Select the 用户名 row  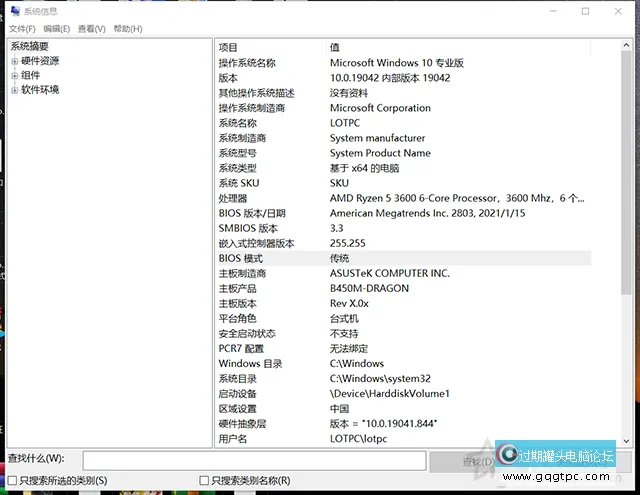403,439
